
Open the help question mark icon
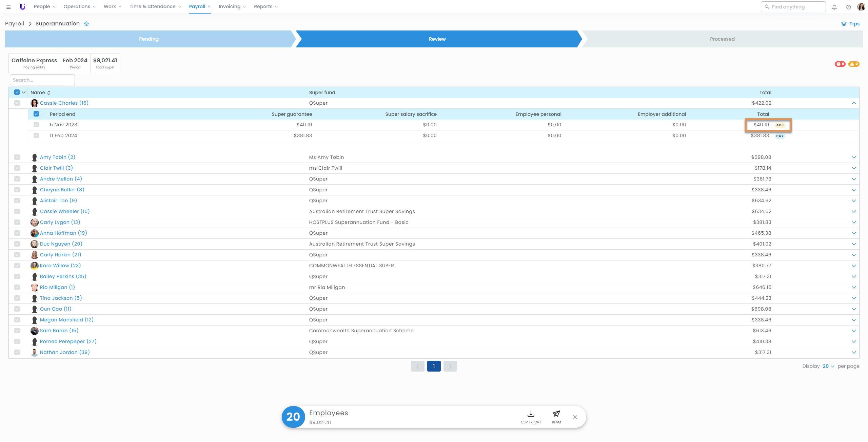[848, 7]
